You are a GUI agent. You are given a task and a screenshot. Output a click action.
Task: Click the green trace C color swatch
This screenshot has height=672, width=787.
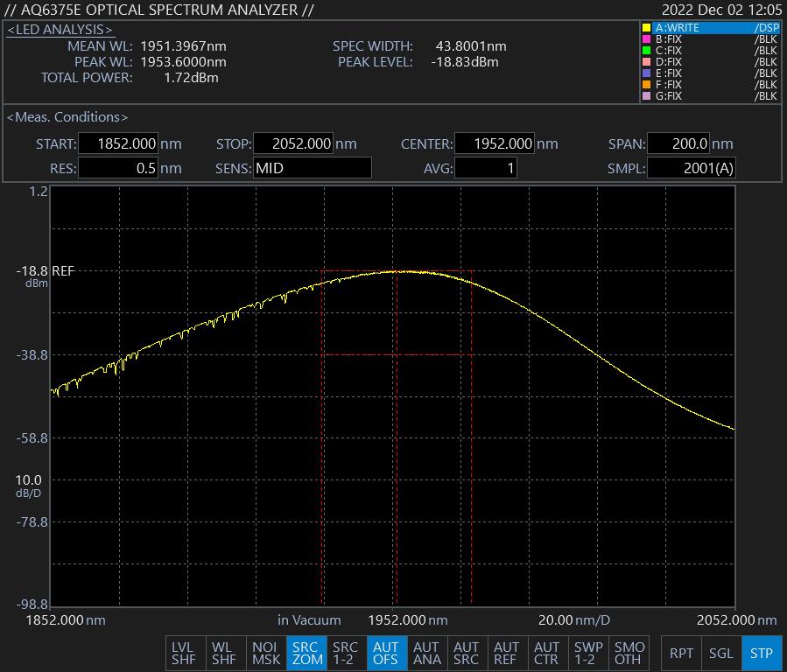click(647, 51)
